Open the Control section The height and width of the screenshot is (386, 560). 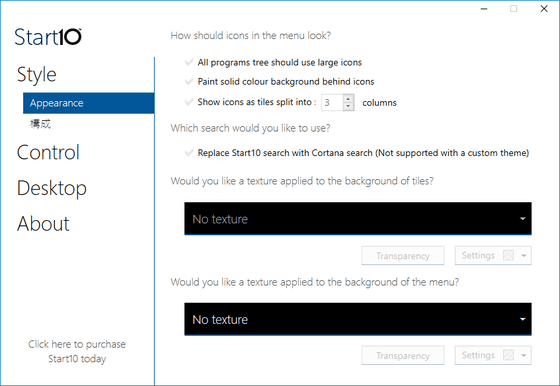tap(48, 152)
